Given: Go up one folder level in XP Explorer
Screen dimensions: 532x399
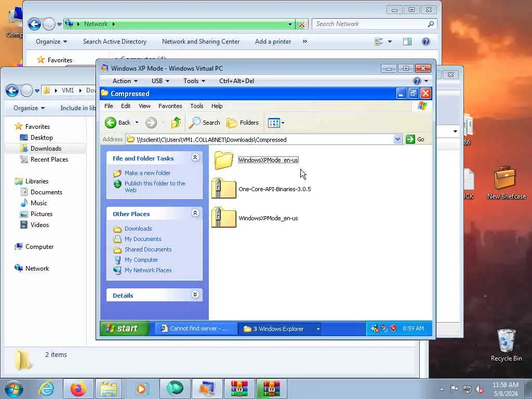Looking at the screenshot, I should (176, 123).
